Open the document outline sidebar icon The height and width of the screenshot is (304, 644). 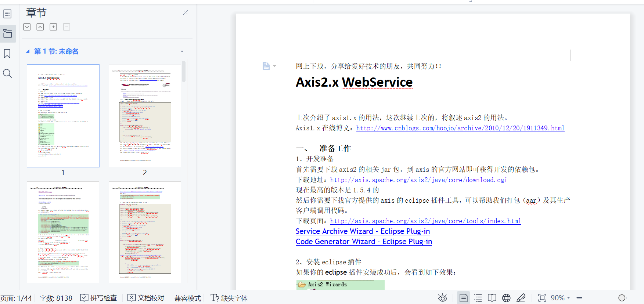(x=7, y=14)
